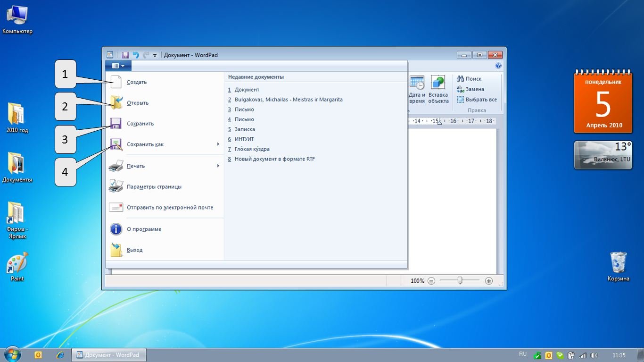644x362 pixels.
Task: Select Создать in the file menu
Action: pyautogui.click(x=137, y=82)
